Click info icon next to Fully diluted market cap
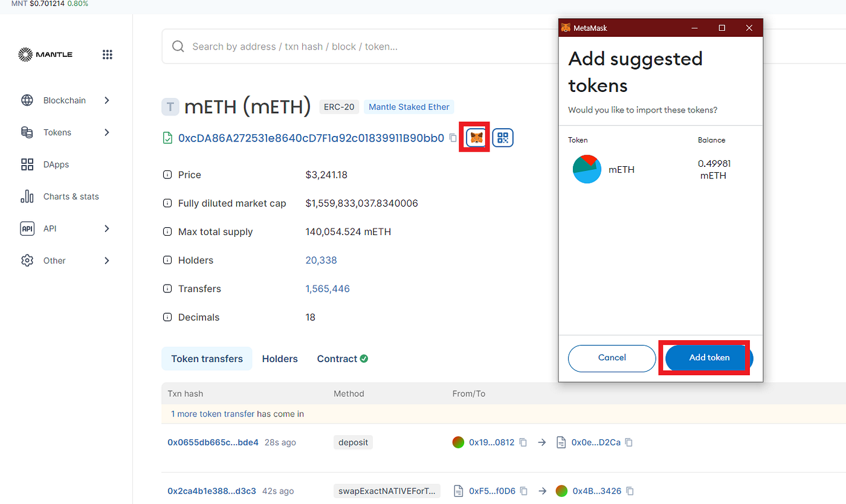Viewport: 846px width, 504px height. click(x=167, y=203)
